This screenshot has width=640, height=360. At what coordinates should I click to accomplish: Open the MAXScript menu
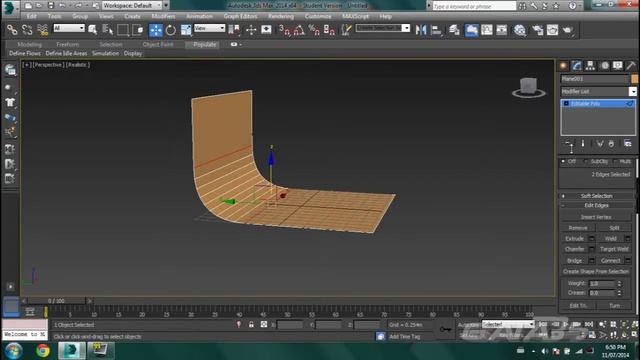[355, 16]
